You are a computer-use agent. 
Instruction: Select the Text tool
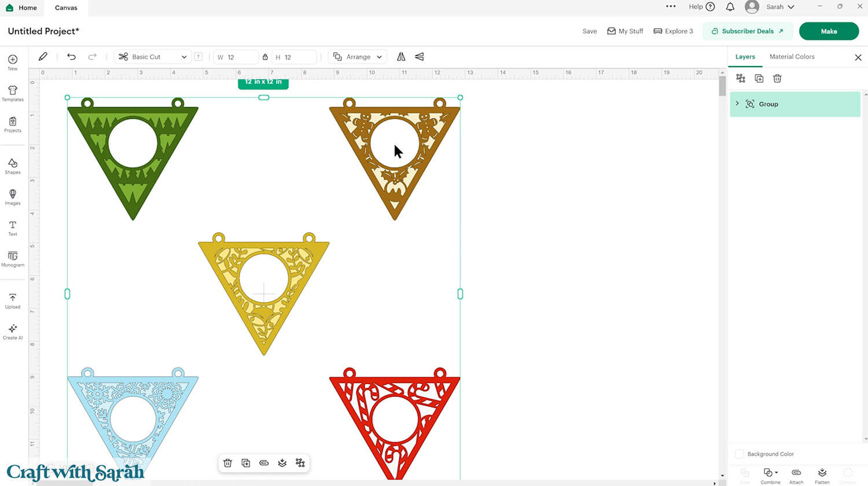[12, 228]
